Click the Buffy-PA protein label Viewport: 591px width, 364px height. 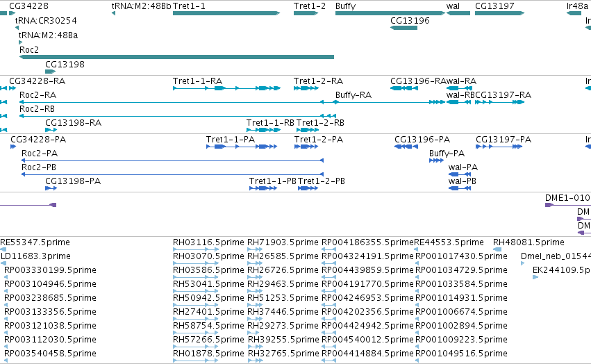tap(447, 154)
